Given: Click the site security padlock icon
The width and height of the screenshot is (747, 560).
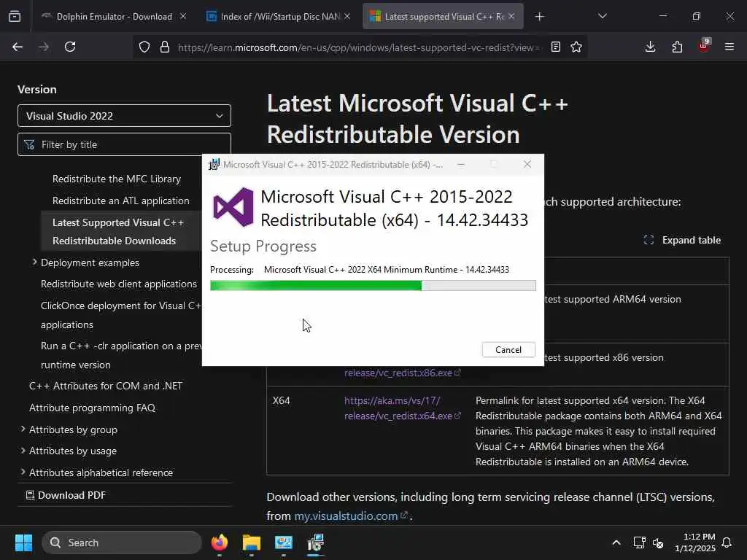Looking at the screenshot, I should (x=165, y=47).
